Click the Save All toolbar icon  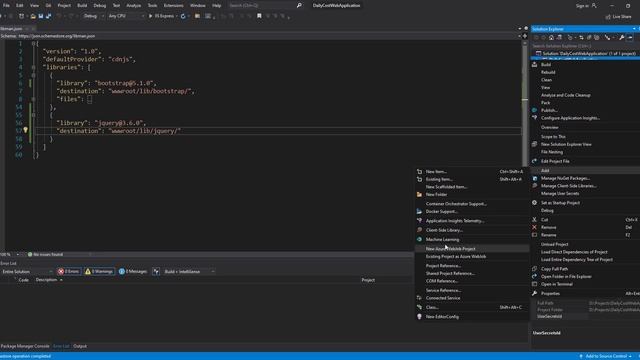click(x=48, y=16)
